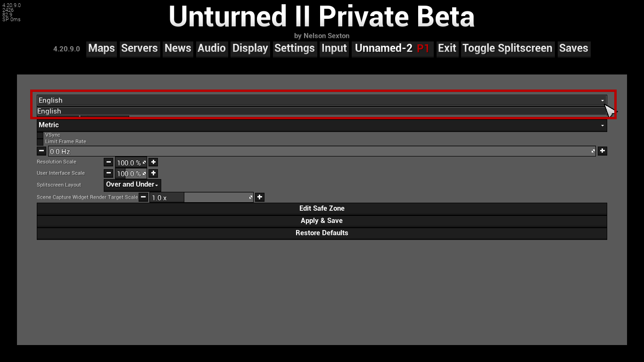
Task: Switch to the Audio menu tab
Action: click(x=211, y=49)
